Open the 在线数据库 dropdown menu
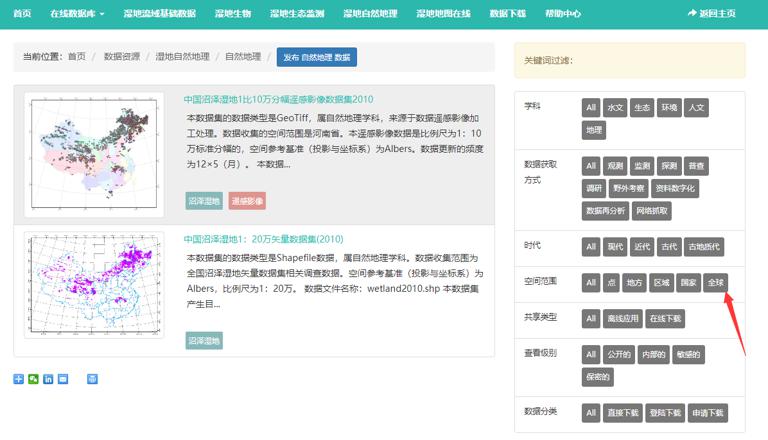The image size is (768, 440). click(77, 14)
